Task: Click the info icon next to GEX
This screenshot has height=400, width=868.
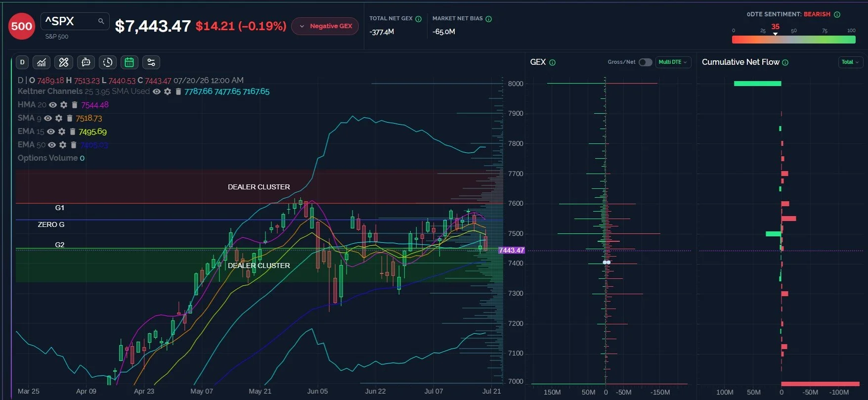Action: tap(553, 62)
